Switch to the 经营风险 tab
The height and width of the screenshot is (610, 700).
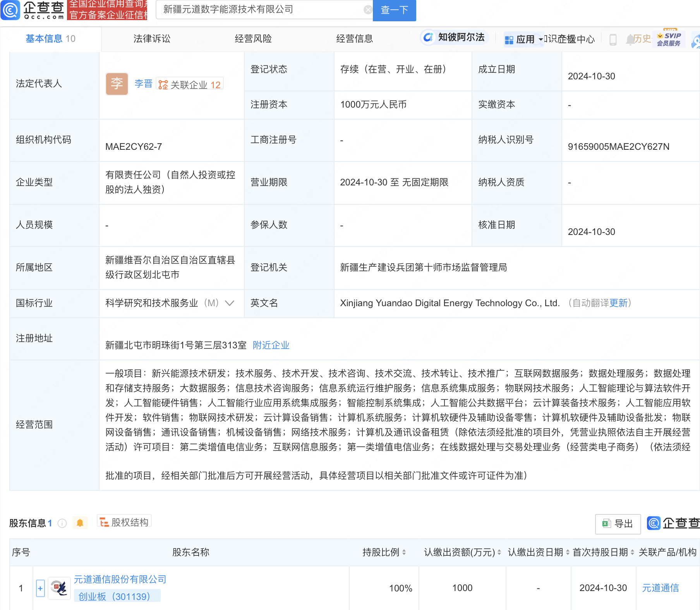(x=253, y=39)
